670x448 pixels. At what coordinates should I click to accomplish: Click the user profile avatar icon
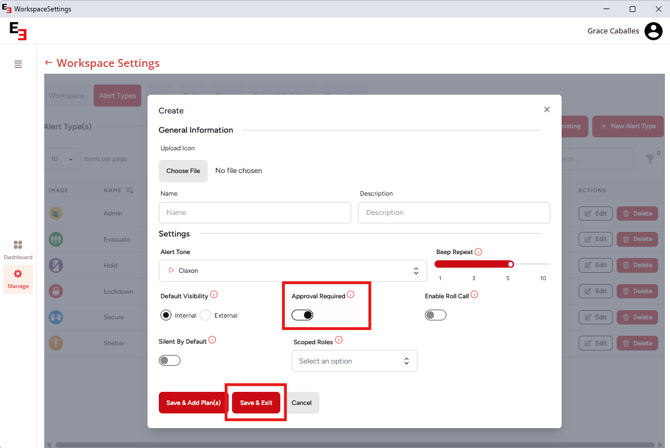coord(653,31)
